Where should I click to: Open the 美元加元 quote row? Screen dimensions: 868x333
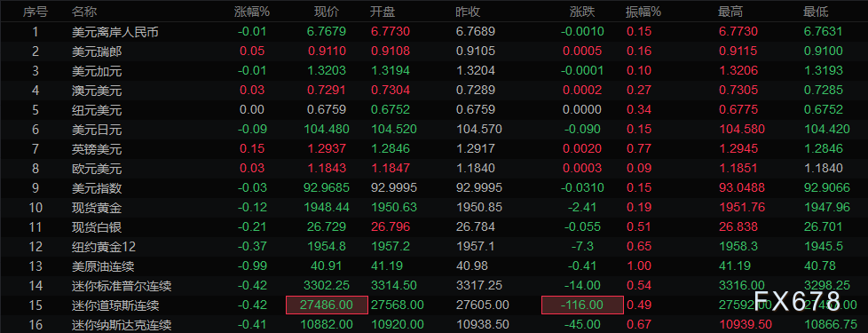point(434,71)
